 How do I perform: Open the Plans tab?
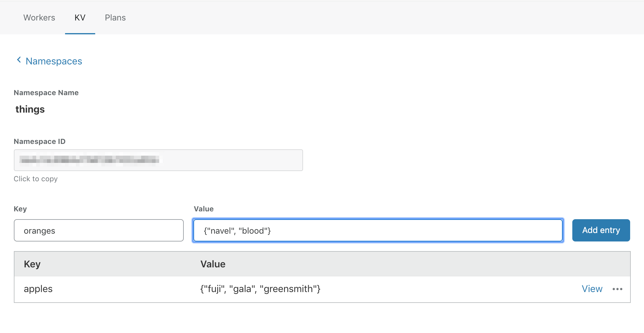[x=115, y=18]
